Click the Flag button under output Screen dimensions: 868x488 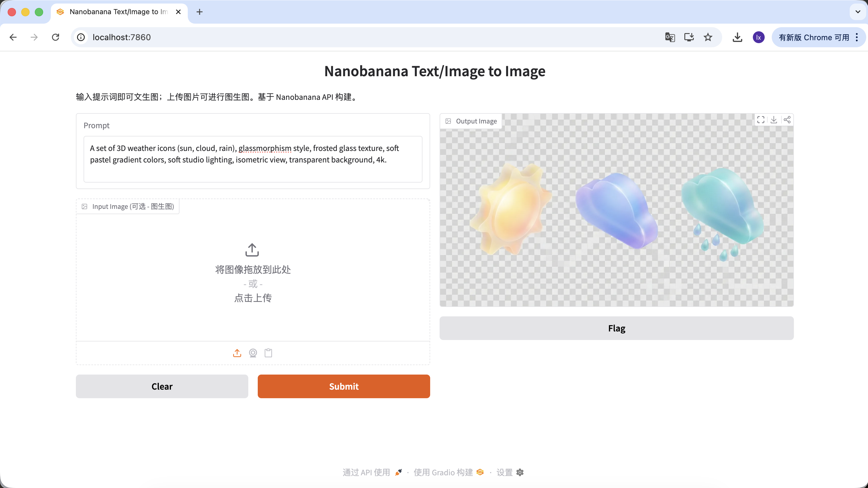click(616, 328)
